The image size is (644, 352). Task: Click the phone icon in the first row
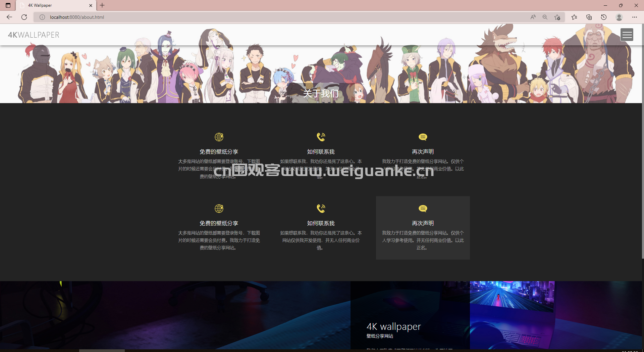(321, 137)
